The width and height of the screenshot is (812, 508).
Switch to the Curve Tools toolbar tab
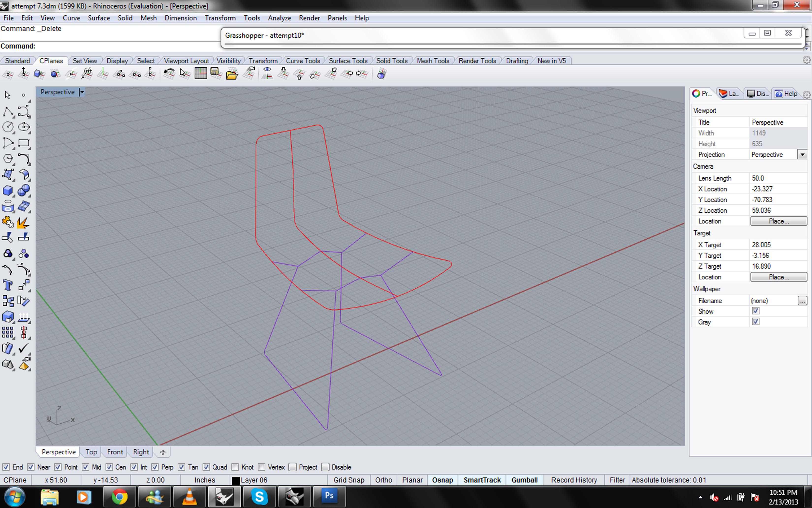pos(303,61)
